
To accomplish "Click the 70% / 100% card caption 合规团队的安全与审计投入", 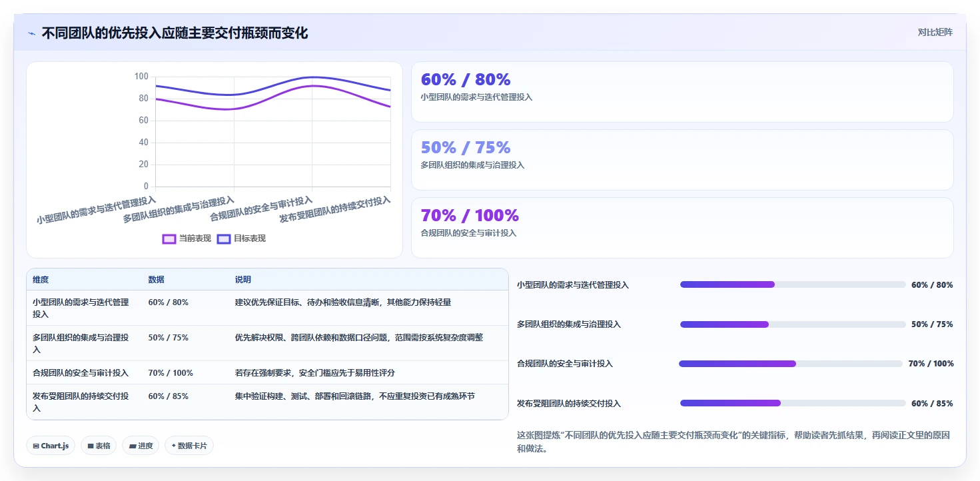I will coord(468,233).
